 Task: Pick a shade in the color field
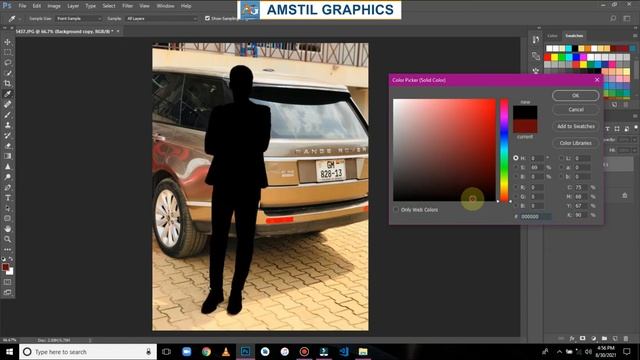pos(444,150)
